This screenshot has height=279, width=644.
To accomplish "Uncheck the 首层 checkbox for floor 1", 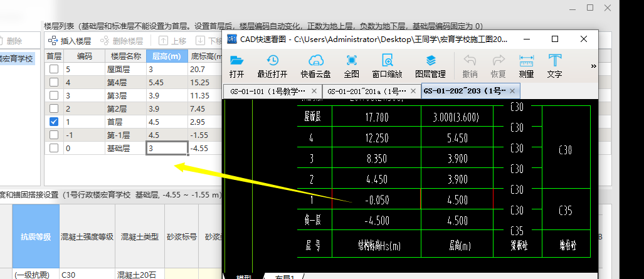I will [x=54, y=122].
